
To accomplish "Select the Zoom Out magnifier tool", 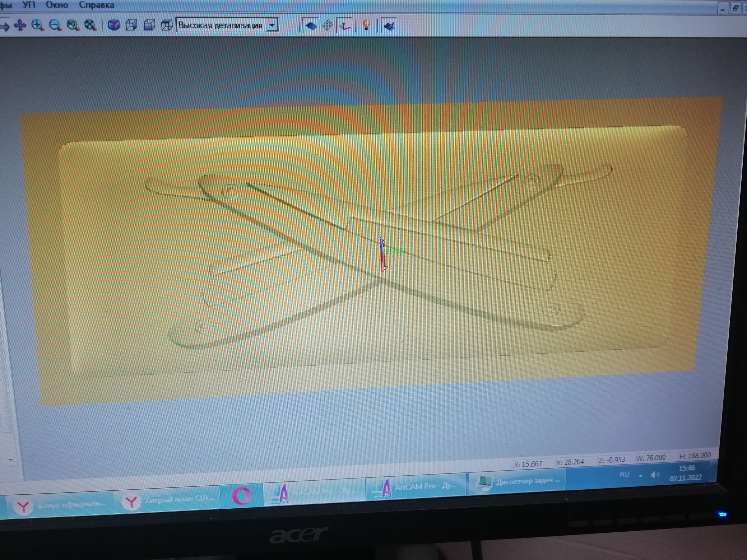I will [55, 25].
